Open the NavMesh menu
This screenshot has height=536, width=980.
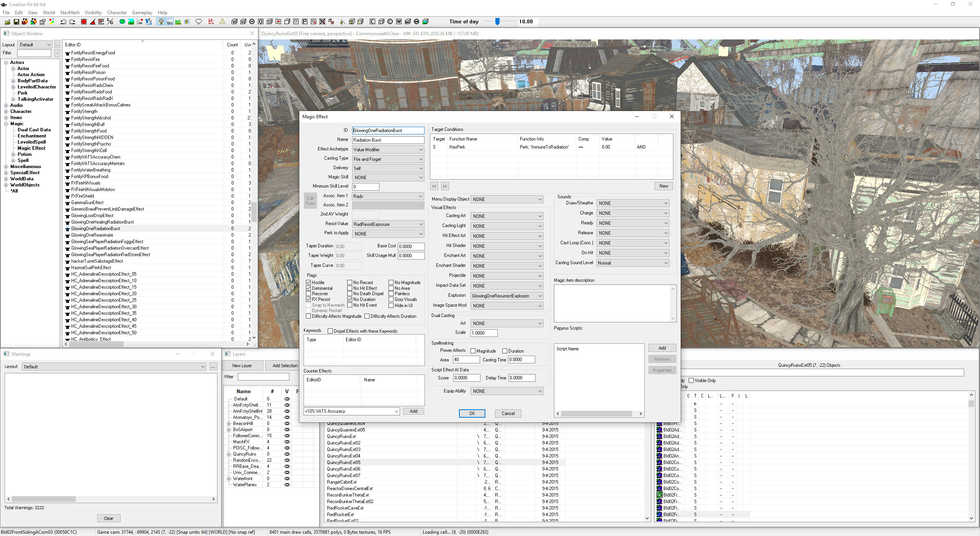70,12
